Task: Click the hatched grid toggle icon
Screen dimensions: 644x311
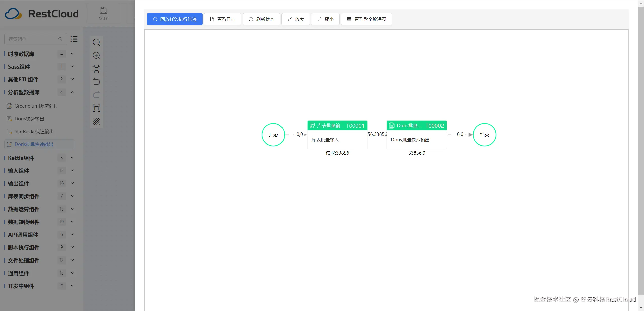Action: pos(96,122)
